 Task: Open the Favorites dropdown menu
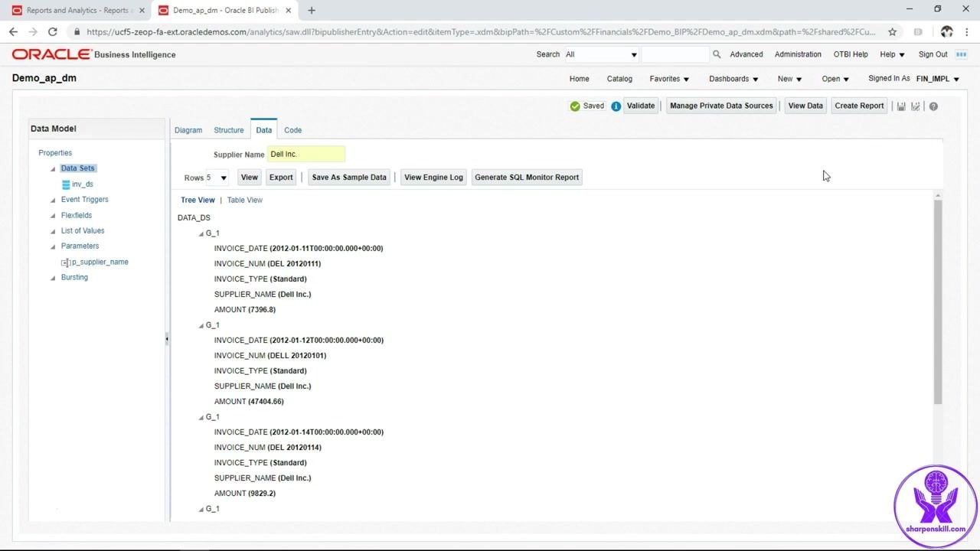669,79
